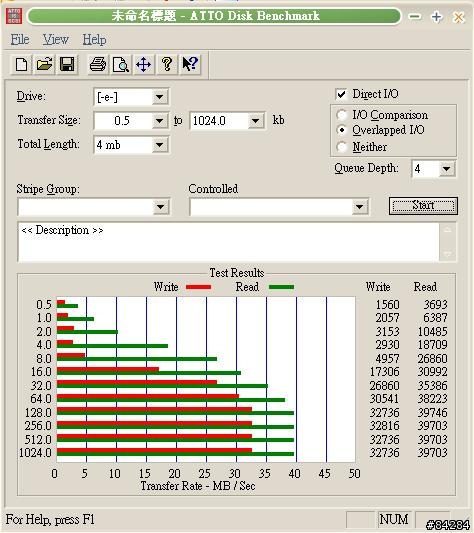Open Print Preview magnifier icon
The image size is (474, 533).
[121, 64]
